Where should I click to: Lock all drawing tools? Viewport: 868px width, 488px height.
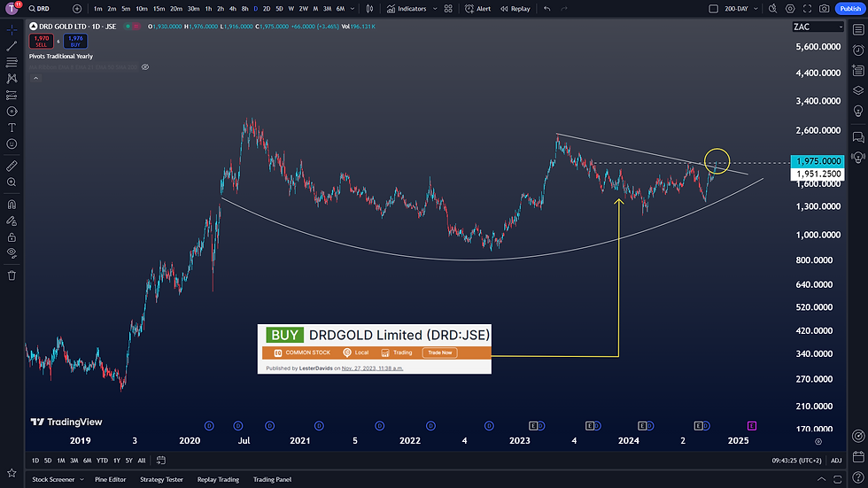coord(12,237)
